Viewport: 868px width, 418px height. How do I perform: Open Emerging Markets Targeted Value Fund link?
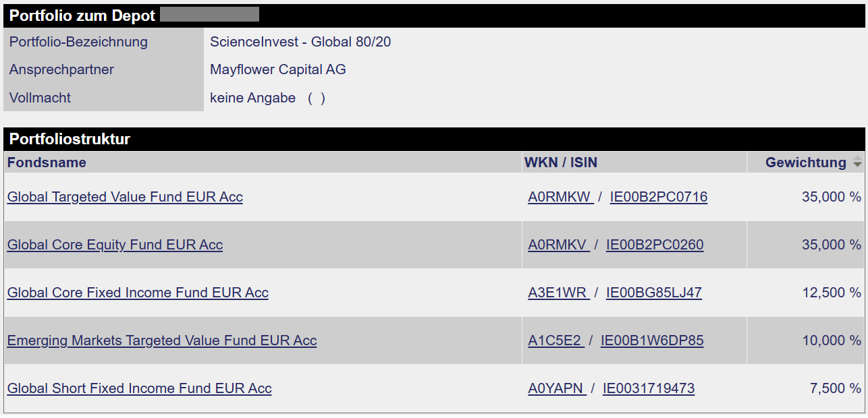tap(162, 340)
